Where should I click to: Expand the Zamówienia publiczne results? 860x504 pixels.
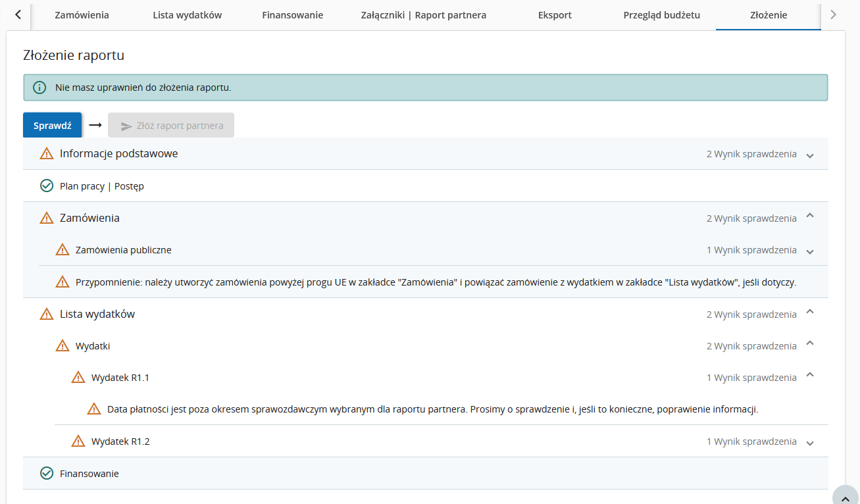click(x=810, y=251)
